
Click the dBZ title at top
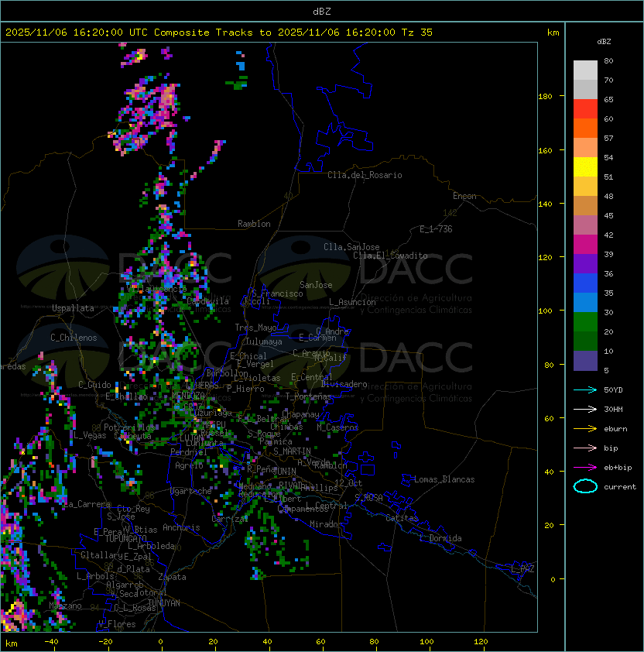[322, 11]
